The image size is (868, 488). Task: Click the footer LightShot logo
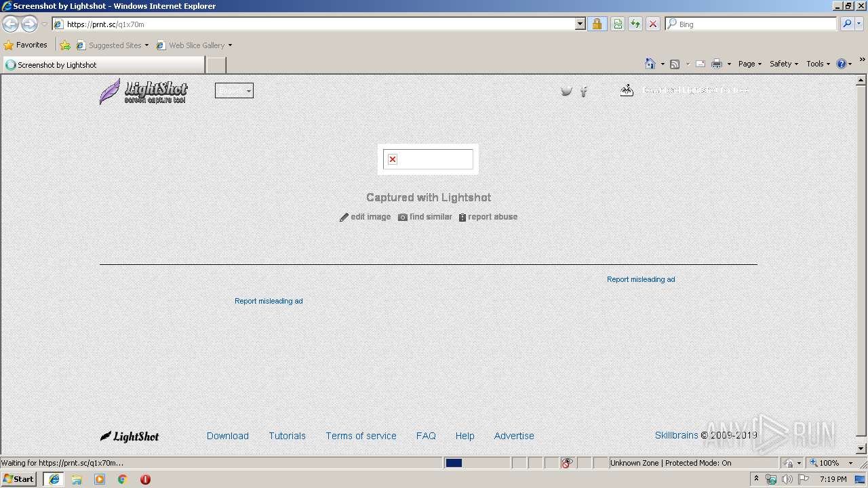pos(130,436)
